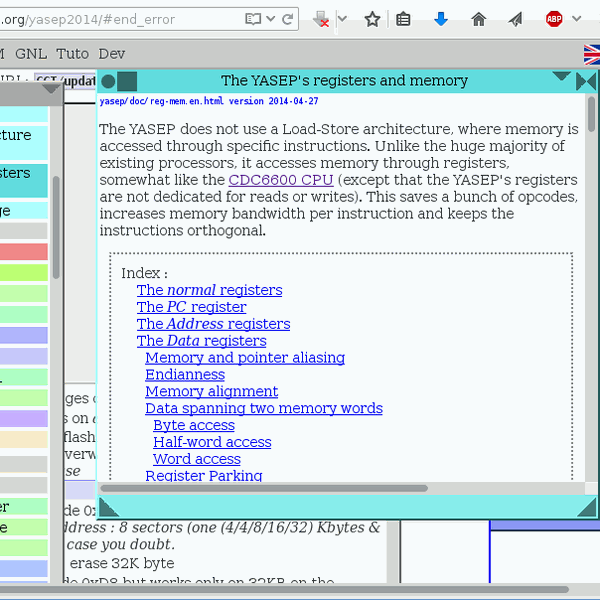Go to browser home page icon
Image resolution: width=600 pixels, height=600 pixels.
coord(479,19)
